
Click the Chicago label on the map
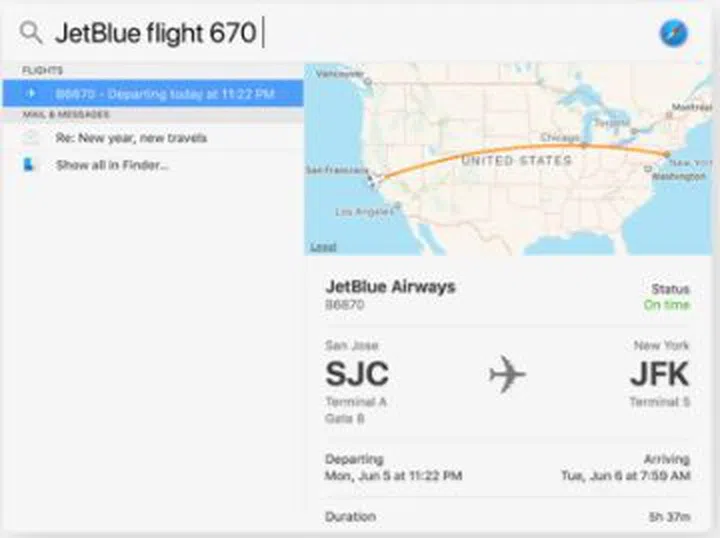tap(560, 137)
